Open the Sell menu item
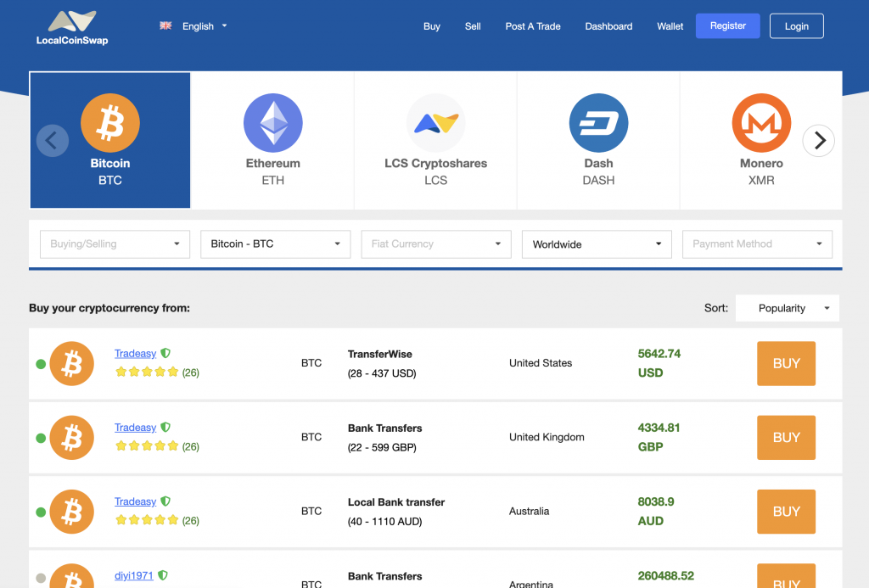Image resolution: width=869 pixels, height=588 pixels. pos(473,26)
